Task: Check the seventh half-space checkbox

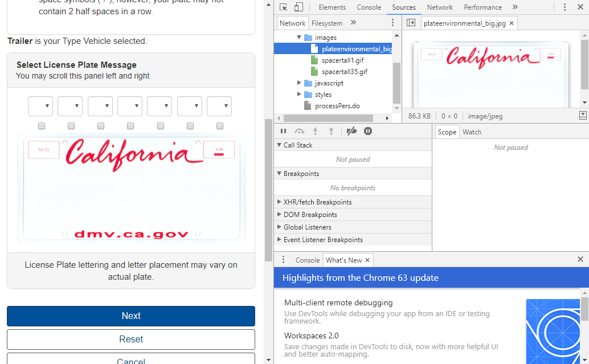Action: pos(220,126)
